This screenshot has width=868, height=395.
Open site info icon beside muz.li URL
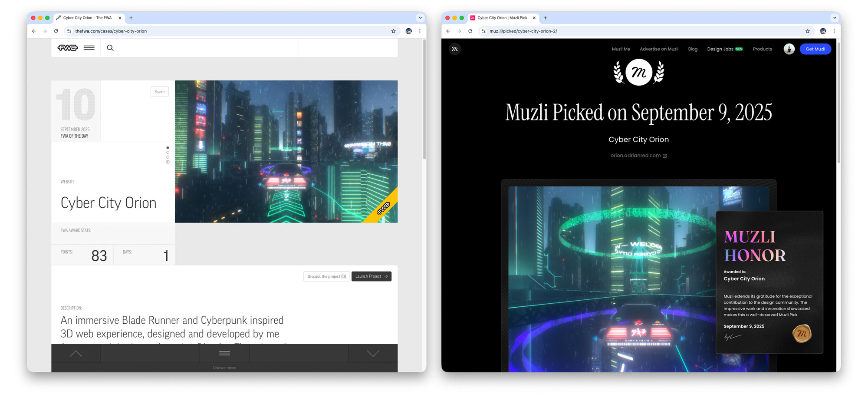pos(483,31)
